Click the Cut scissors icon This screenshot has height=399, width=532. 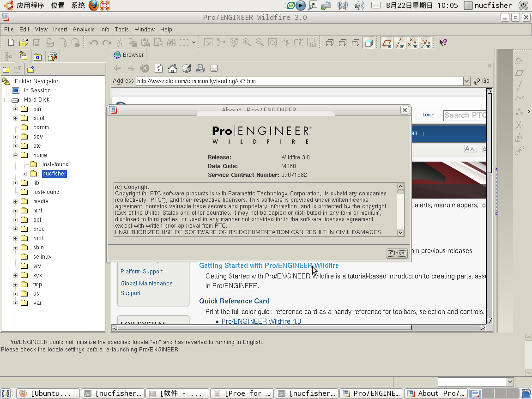[x=119, y=42]
